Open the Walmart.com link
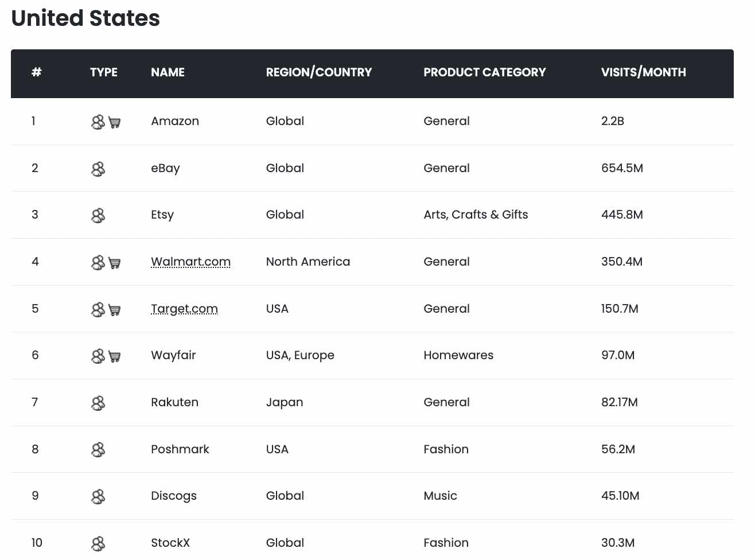Screen dimensions: 755x560 (190, 262)
